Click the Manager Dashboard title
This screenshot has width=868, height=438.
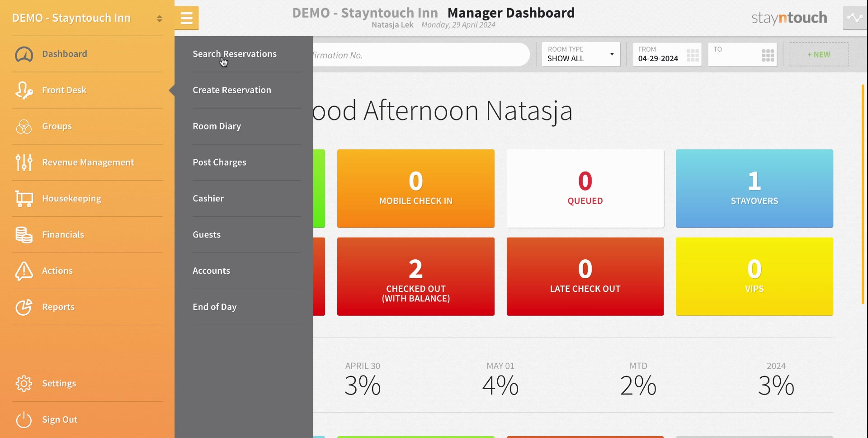coord(511,13)
